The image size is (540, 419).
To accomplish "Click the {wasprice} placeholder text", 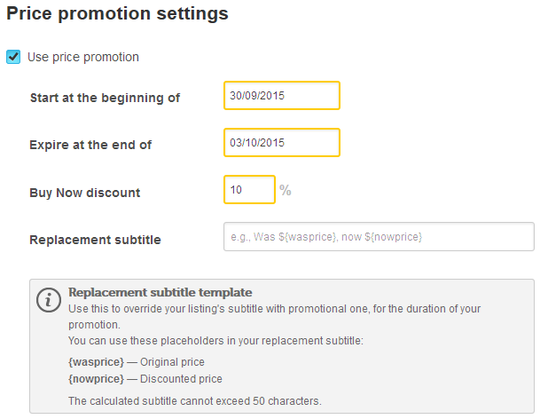I will point(96,362).
